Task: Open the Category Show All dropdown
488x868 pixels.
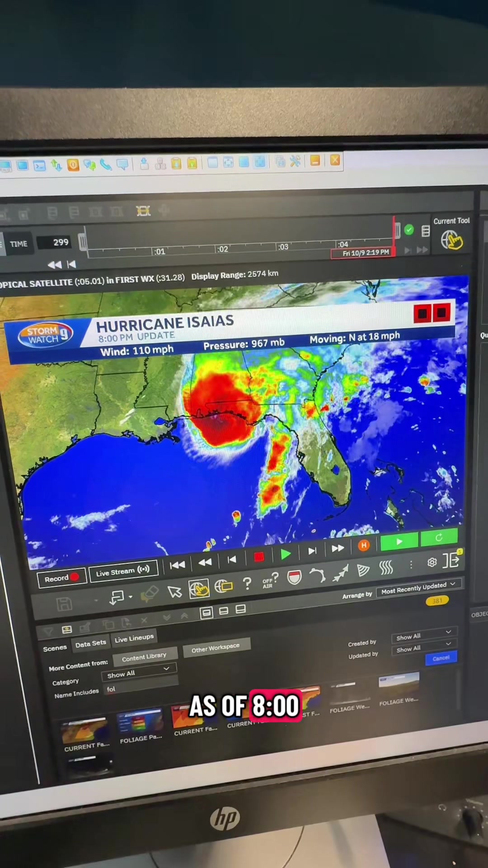Action: pyautogui.click(x=138, y=672)
